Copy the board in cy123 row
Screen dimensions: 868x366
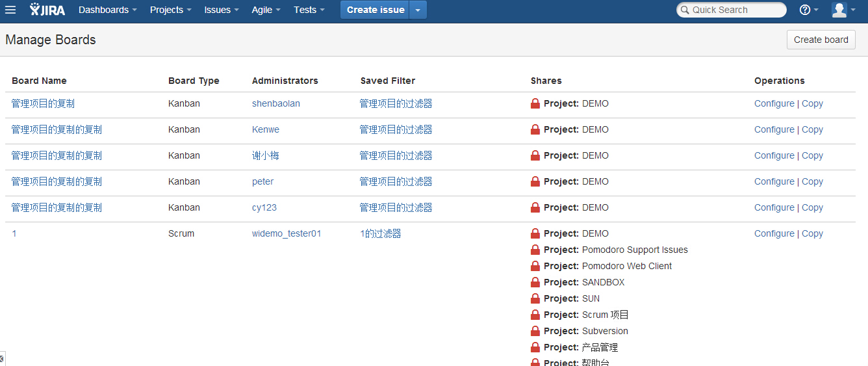[812, 207]
